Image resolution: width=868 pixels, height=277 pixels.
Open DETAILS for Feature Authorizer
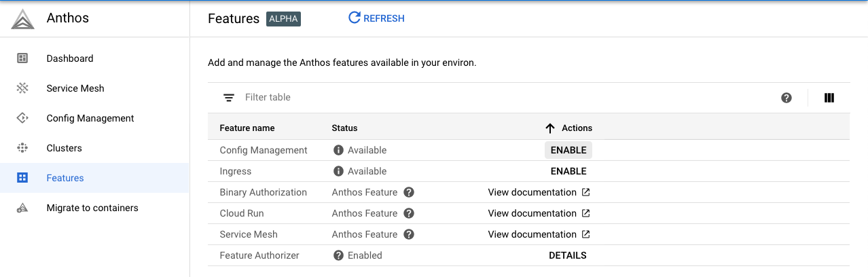(x=568, y=255)
